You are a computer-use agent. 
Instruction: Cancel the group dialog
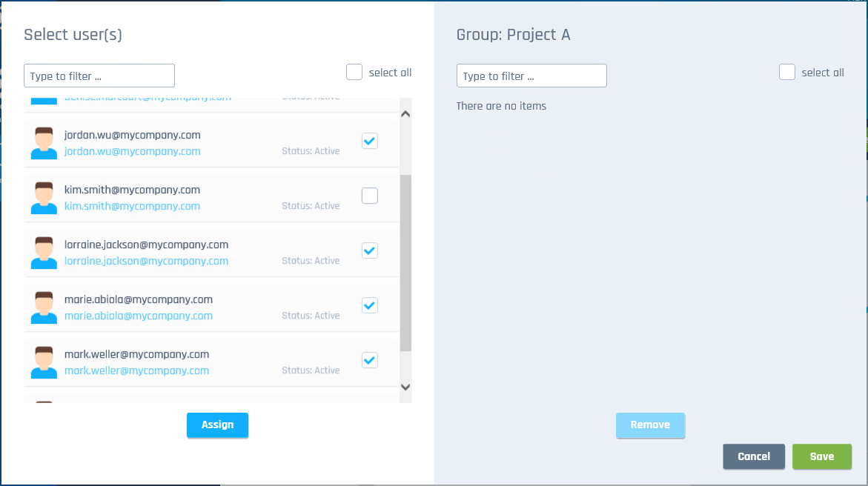754,456
